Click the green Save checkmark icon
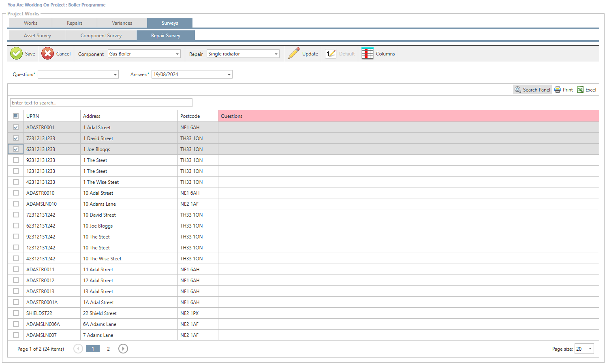607x364 pixels. point(16,53)
